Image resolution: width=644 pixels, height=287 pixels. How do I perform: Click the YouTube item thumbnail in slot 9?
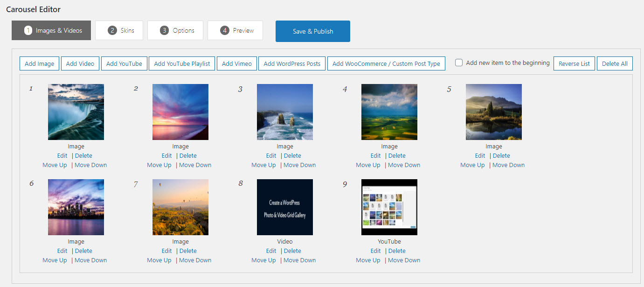(x=389, y=207)
